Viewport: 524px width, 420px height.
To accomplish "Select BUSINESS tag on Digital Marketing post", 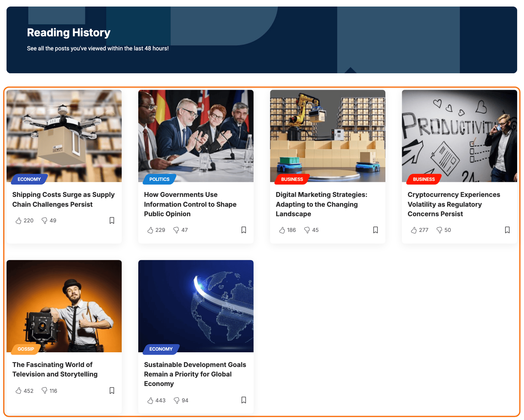I will tap(292, 179).
